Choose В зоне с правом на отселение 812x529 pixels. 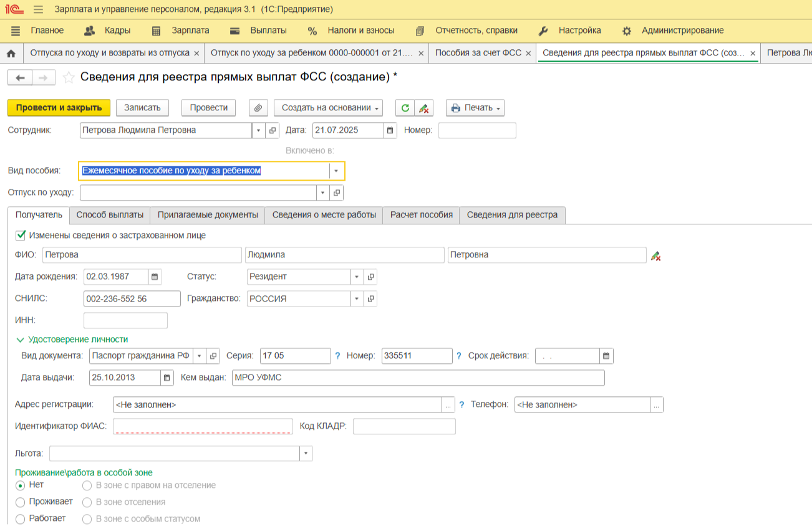(x=87, y=485)
